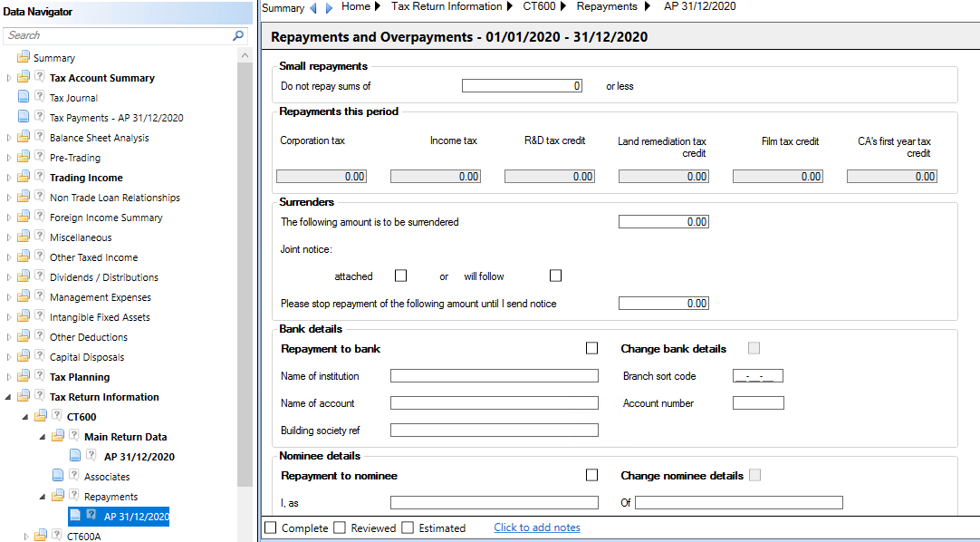Collapse the Main Return Data node
The image size is (980, 542).
click(43, 438)
